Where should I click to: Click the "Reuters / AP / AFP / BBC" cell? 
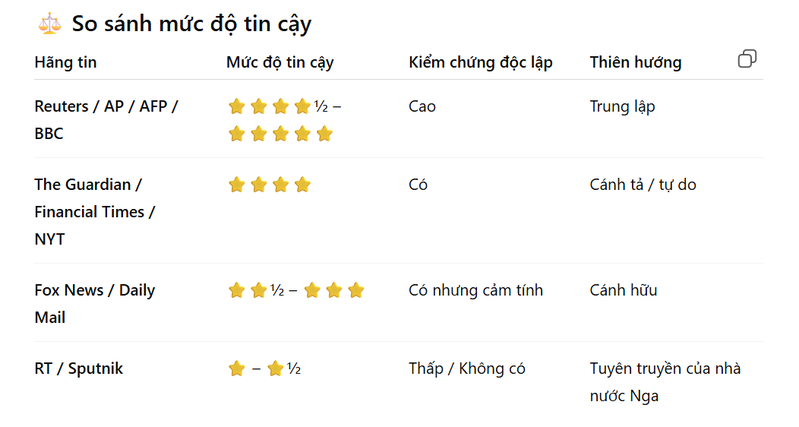(x=106, y=120)
